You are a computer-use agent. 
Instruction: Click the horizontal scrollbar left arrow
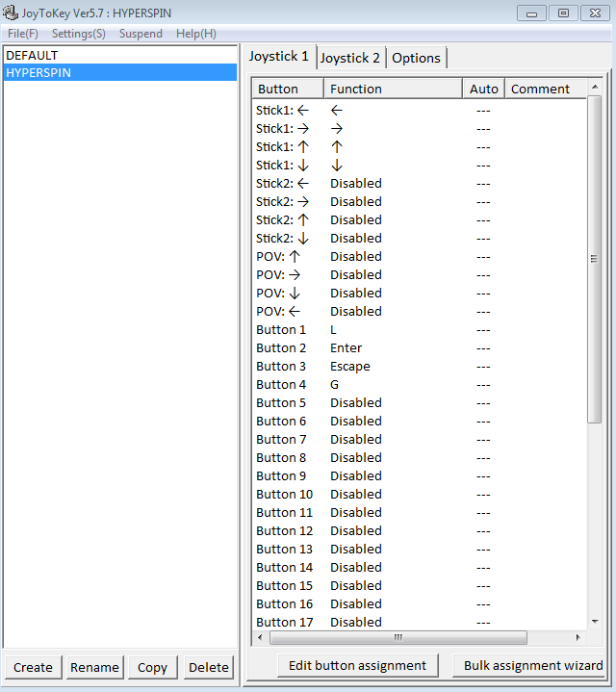coord(260,637)
